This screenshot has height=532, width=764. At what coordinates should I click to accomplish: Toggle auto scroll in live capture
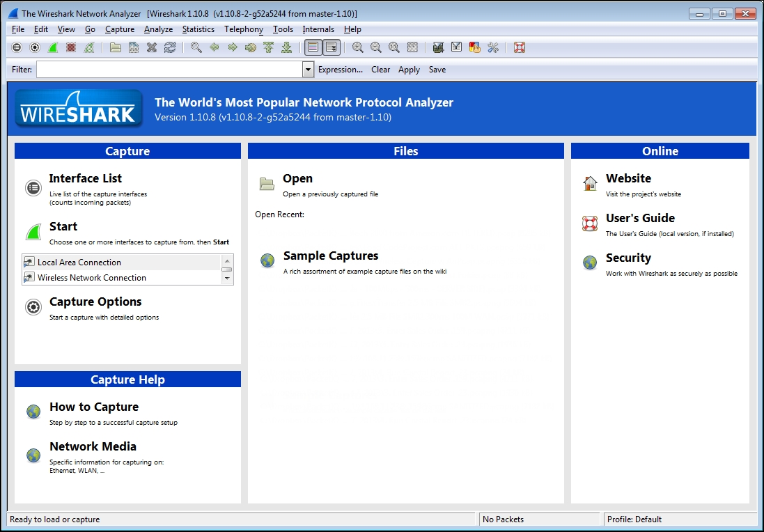(332, 47)
